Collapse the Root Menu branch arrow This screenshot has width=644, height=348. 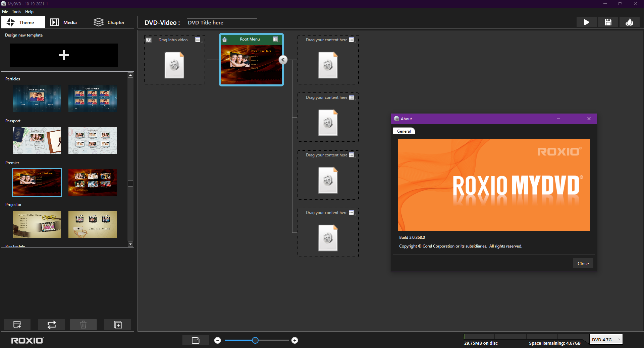(283, 60)
